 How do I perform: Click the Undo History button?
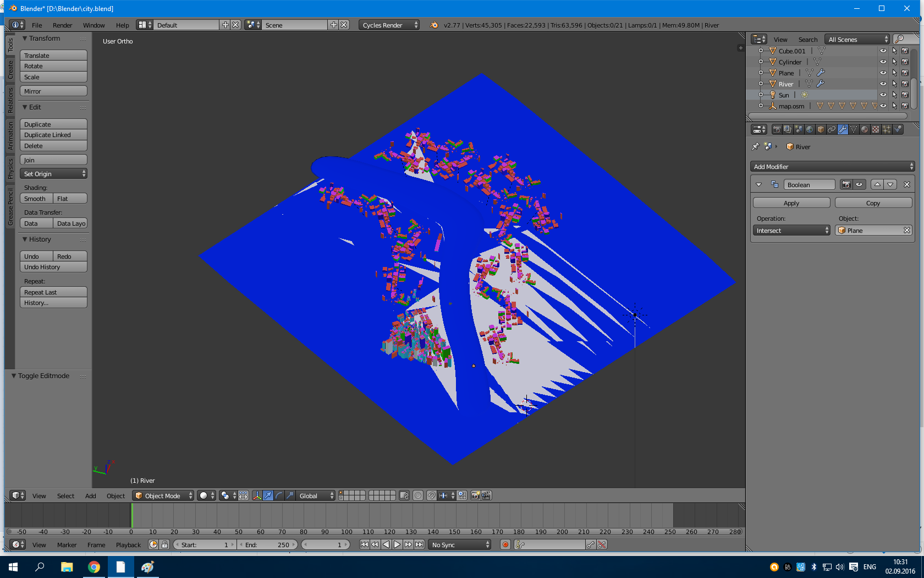click(x=53, y=266)
